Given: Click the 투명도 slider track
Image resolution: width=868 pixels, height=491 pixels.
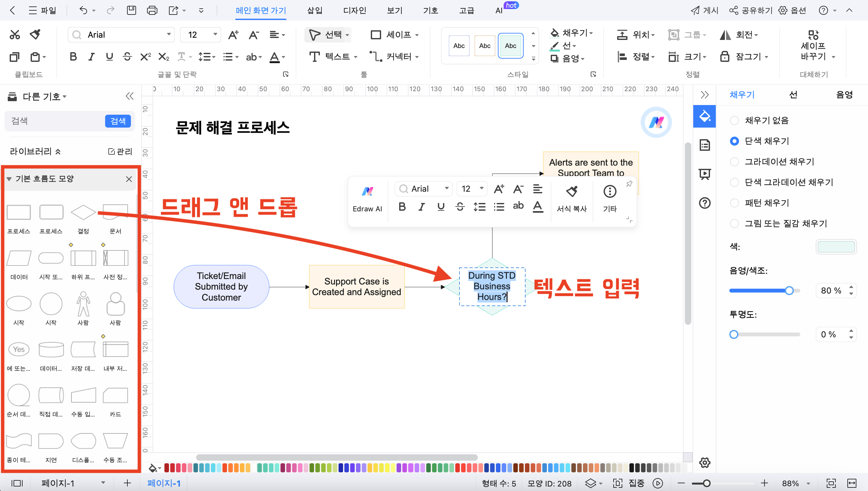Looking at the screenshot, I should (x=764, y=334).
